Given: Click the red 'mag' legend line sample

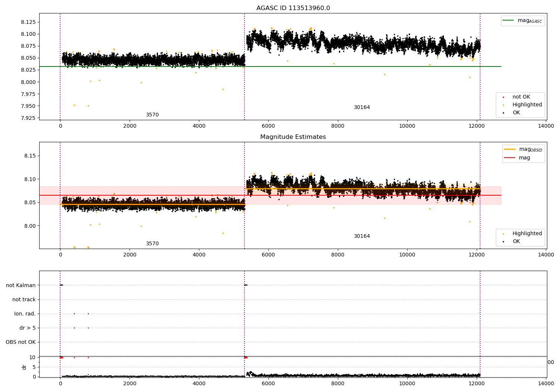Looking at the screenshot, I should pos(510,158).
